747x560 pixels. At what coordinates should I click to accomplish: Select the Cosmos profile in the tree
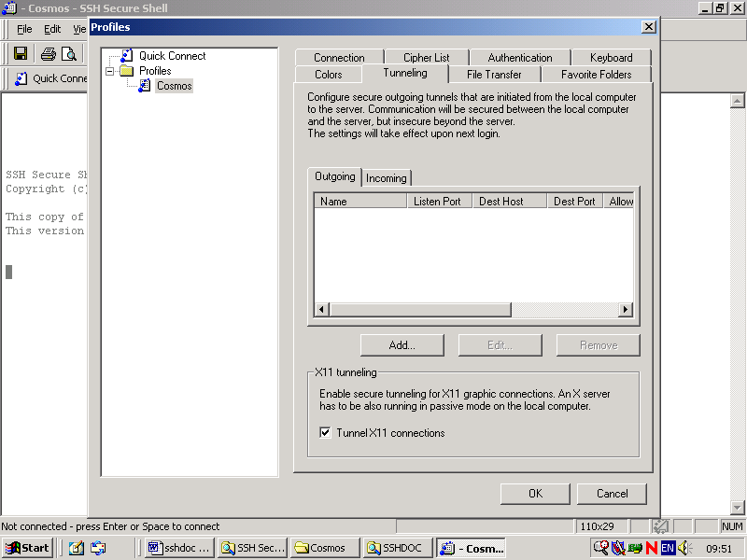[x=174, y=86]
